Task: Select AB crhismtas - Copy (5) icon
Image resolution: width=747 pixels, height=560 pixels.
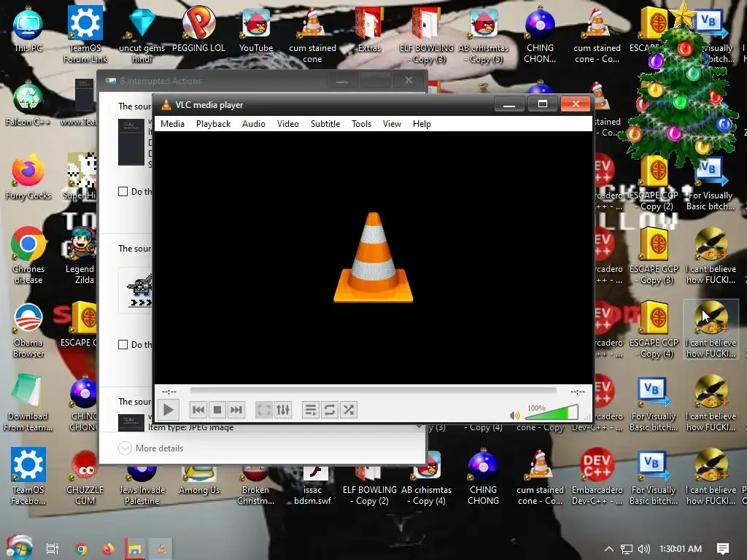Action: (x=484, y=34)
